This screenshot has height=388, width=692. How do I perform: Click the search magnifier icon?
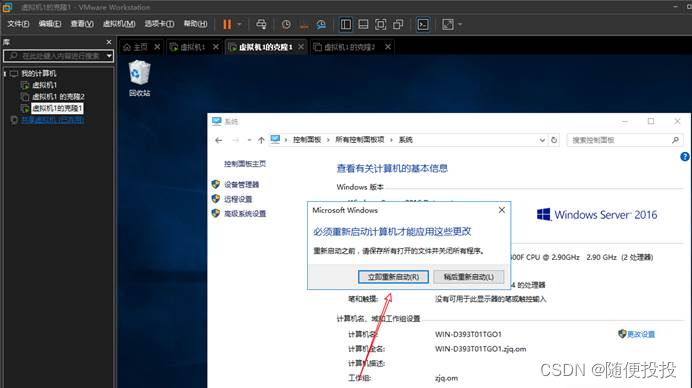click(675, 140)
